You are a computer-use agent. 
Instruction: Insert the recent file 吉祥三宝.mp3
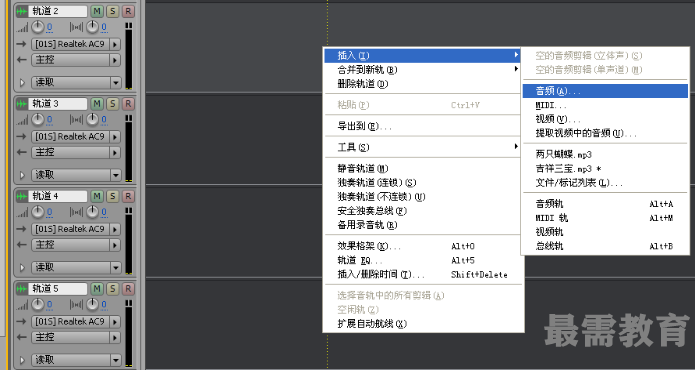(x=605, y=169)
